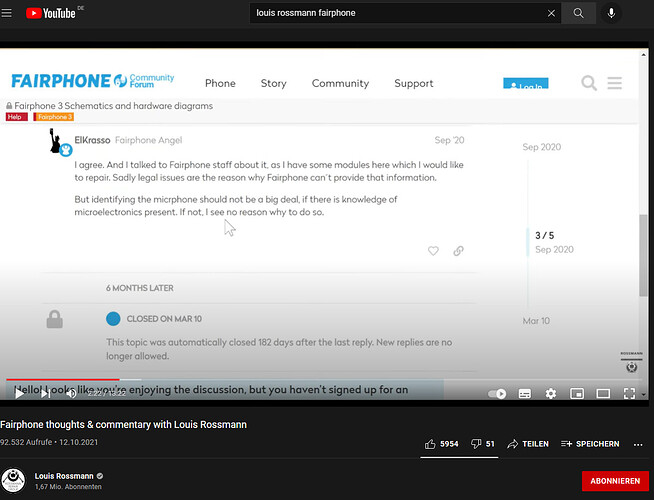Viewport: 654px width, 500px height.
Task: Save the video via SPEICHERN
Action: click(590, 444)
